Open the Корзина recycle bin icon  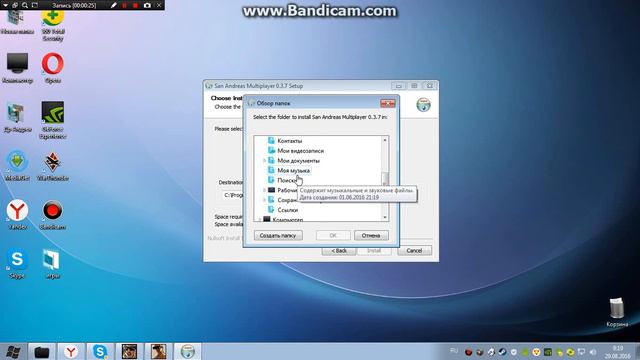617,313
